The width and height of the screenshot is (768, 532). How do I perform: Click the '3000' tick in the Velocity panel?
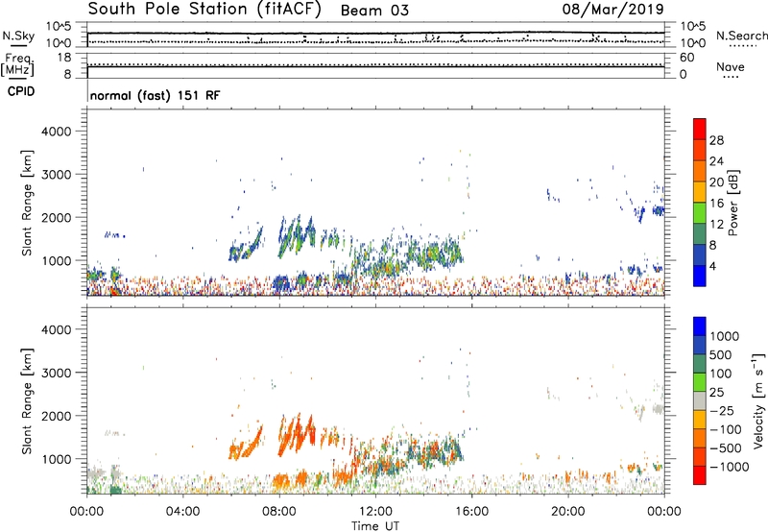click(57, 373)
